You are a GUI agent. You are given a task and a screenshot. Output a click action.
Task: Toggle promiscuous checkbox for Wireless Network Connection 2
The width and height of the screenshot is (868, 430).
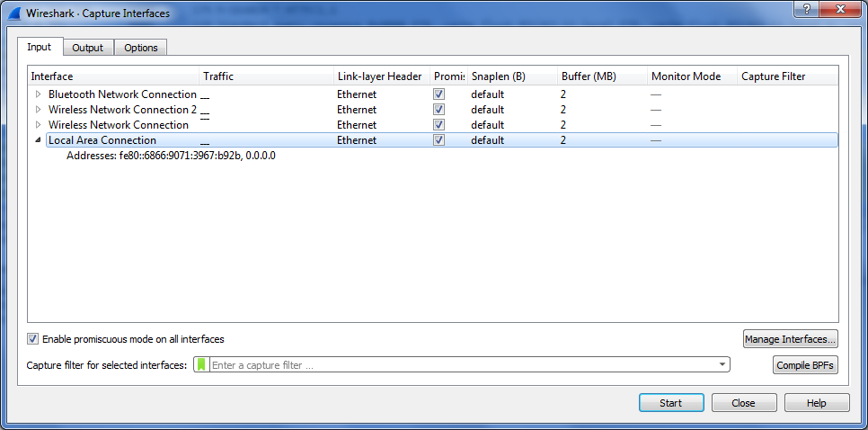pyautogui.click(x=439, y=110)
